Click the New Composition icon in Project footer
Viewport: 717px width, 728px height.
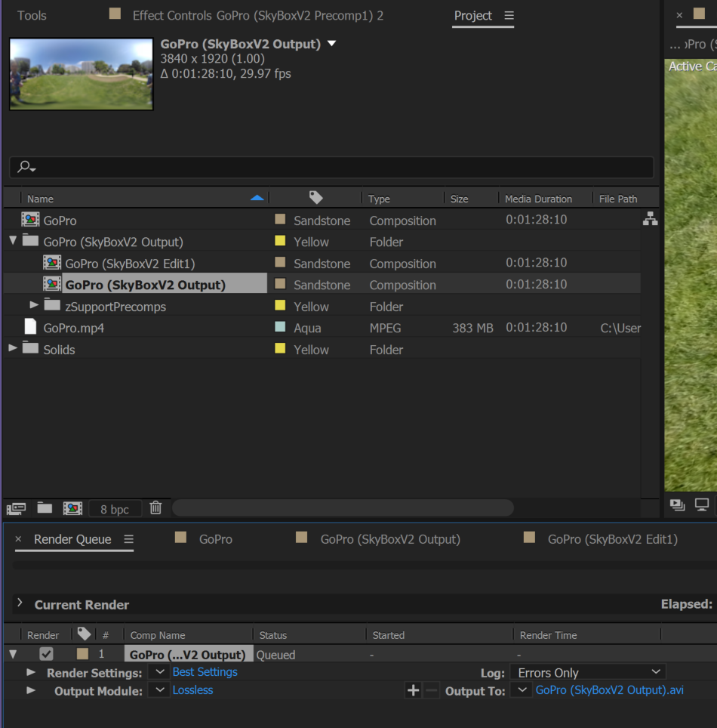pos(73,508)
